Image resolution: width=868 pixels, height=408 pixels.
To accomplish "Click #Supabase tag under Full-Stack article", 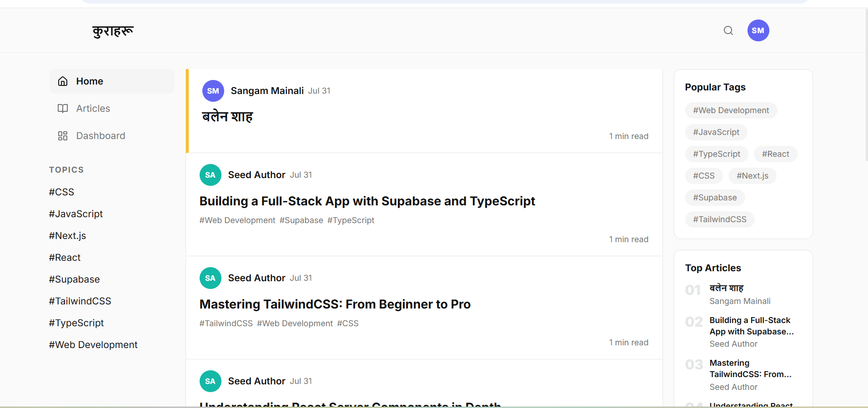I will tap(301, 220).
